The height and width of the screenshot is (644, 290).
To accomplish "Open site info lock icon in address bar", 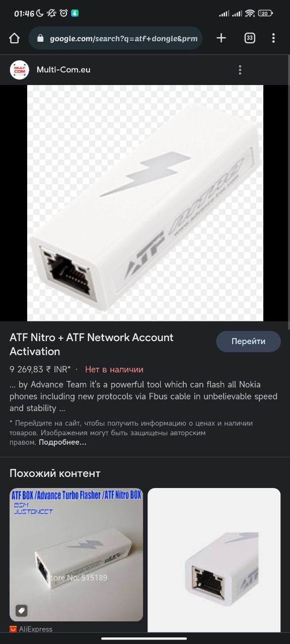I will pos(40,38).
